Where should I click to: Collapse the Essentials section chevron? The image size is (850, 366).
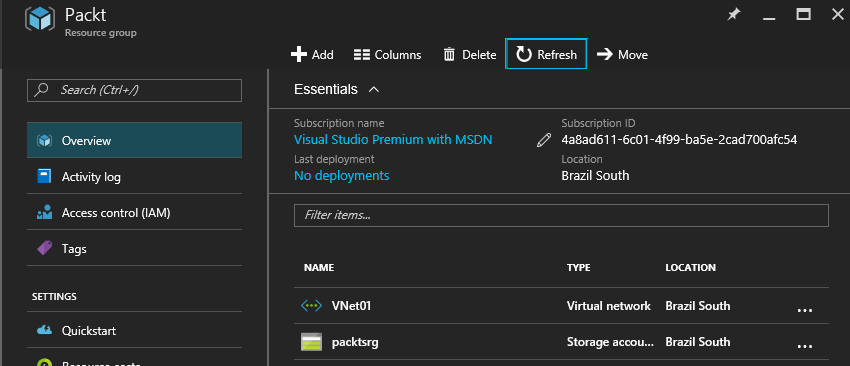click(x=374, y=89)
